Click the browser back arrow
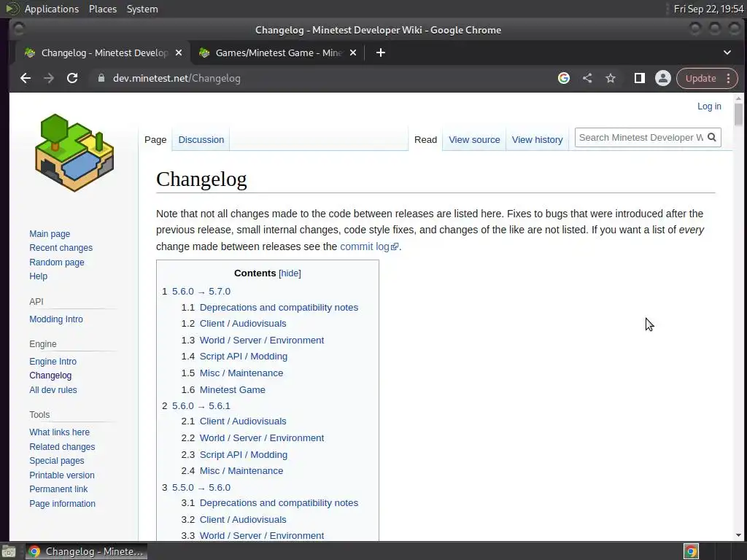The height and width of the screenshot is (560, 747). pyautogui.click(x=26, y=78)
